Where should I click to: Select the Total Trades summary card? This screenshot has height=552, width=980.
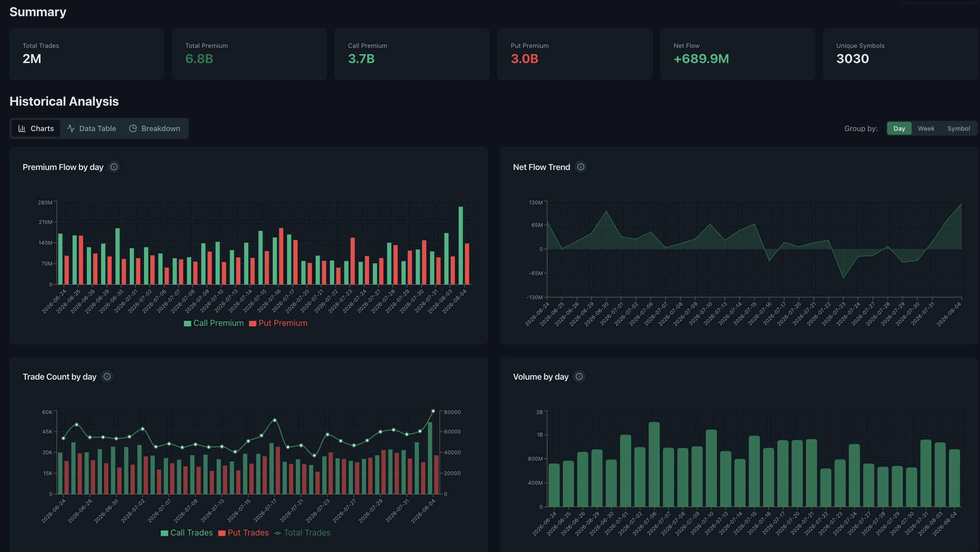[87, 53]
